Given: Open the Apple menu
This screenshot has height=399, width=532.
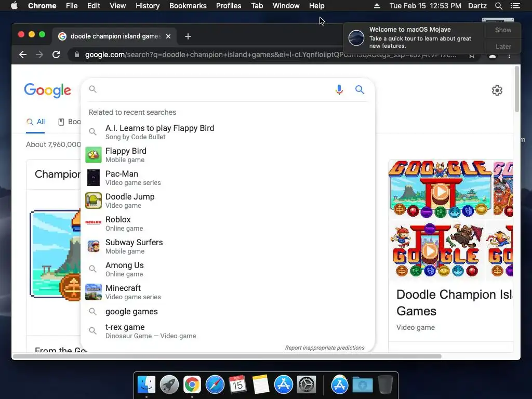Looking at the screenshot, I should coord(14,6).
